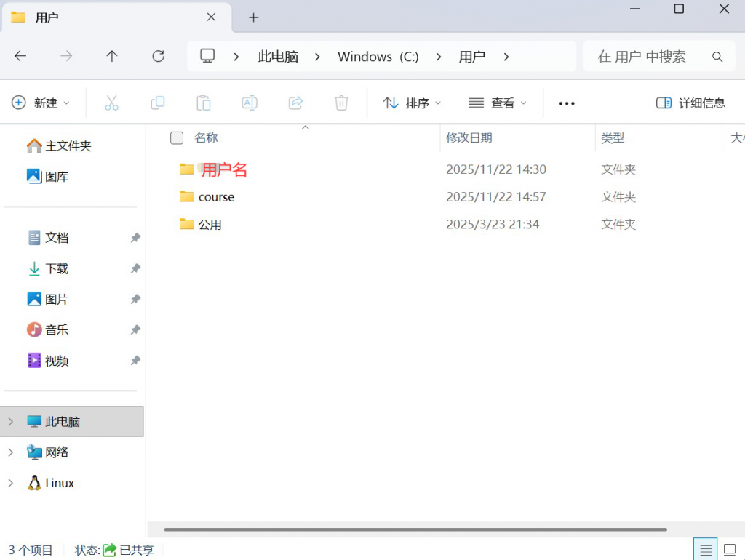This screenshot has height=560, width=745.
Task: Select the course folder
Action: point(216,197)
